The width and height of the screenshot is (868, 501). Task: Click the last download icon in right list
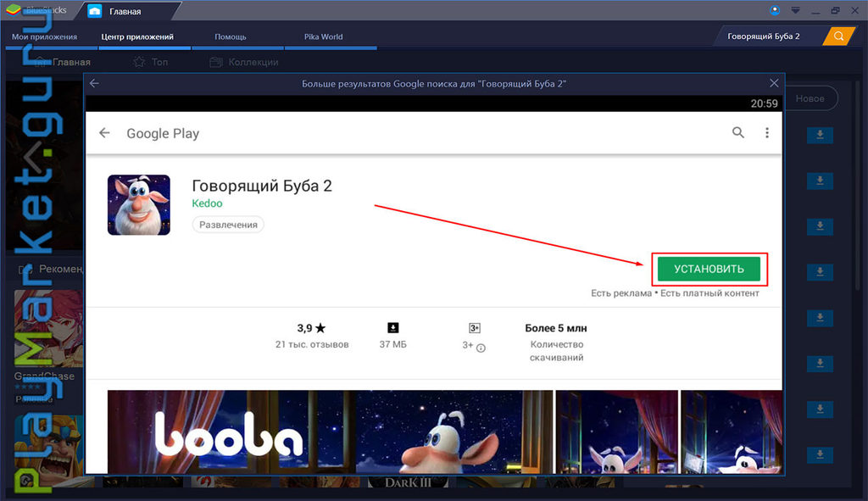click(820, 454)
